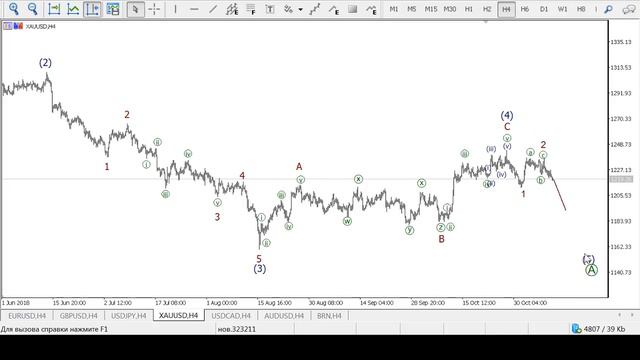Click the 4807 / 39 Kb traffic indicator

(x=604, y=329)
